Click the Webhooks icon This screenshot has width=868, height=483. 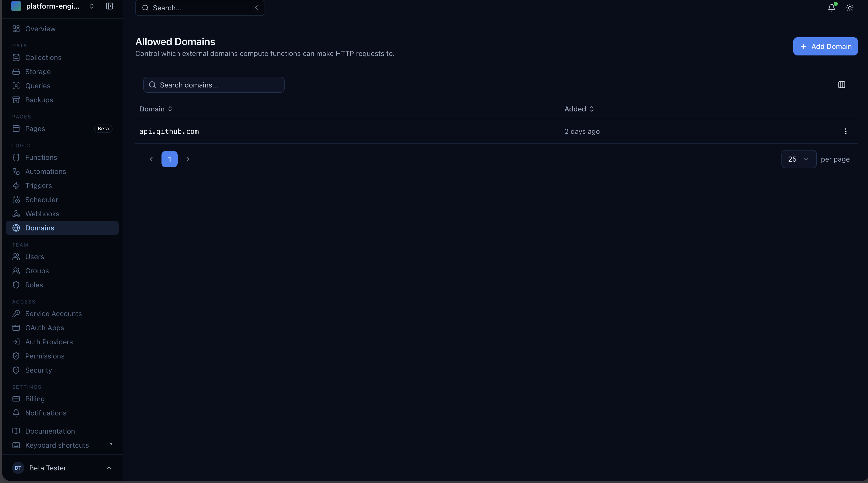[x=16, y=214]
